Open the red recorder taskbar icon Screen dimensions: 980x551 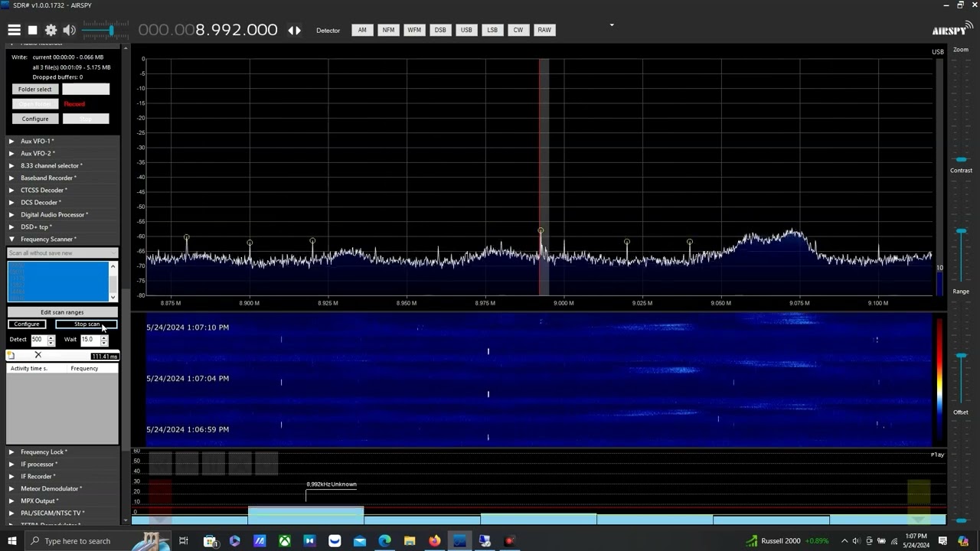tap(509, 541)
